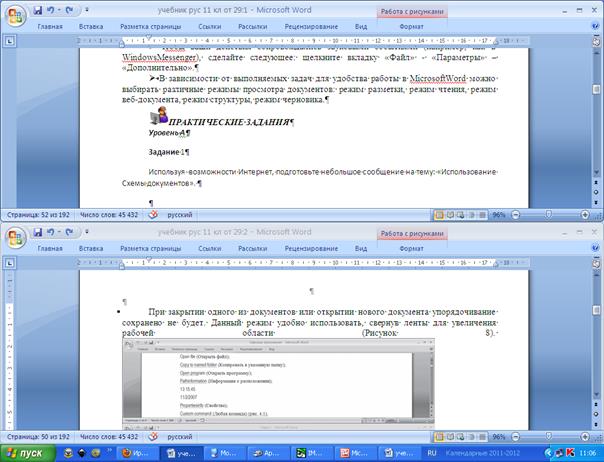604x462 pixels.
Task: Open Windows 'пуск' Start menu
Action: [27, 453]
